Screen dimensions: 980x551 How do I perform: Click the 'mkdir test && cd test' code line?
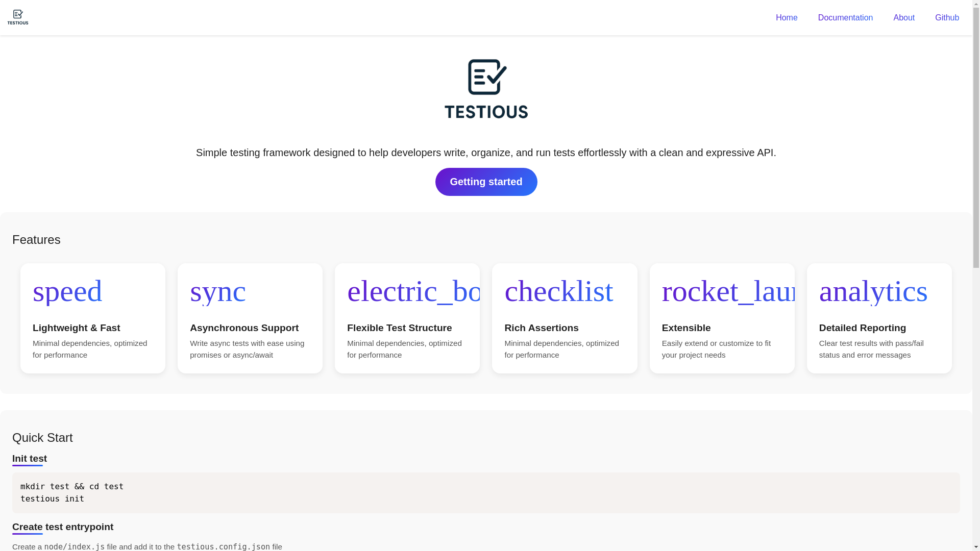pyautogui.click(x=72, y=487)
